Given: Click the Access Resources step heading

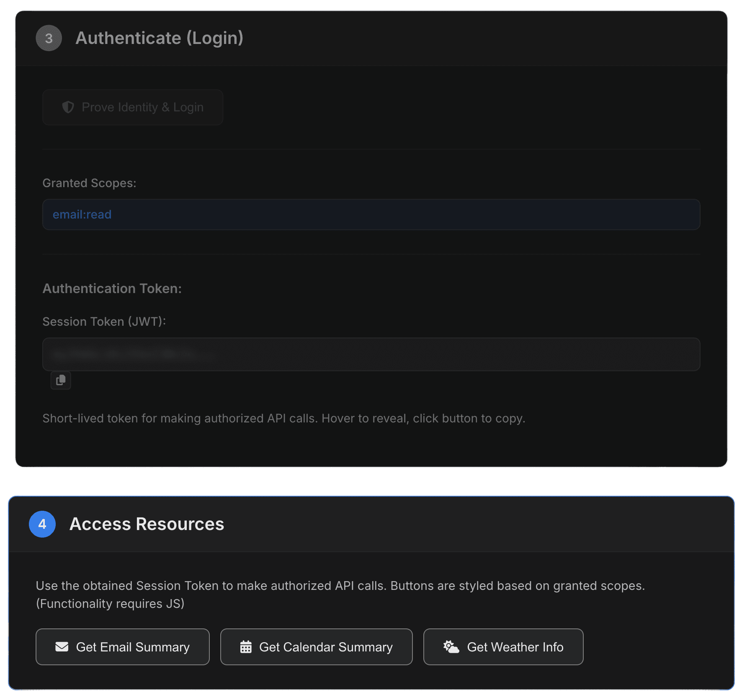Looking at the screenshot, I should 147,524.
